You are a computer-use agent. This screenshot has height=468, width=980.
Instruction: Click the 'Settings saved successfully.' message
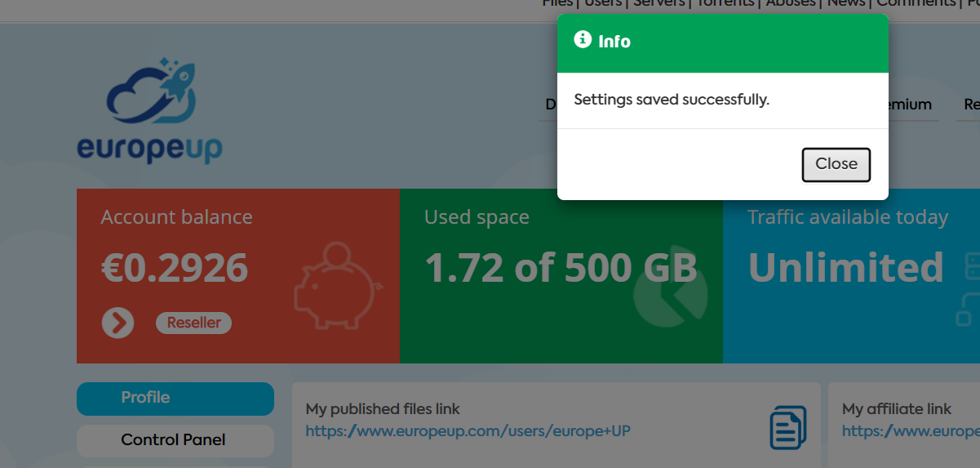pos(672,100)
